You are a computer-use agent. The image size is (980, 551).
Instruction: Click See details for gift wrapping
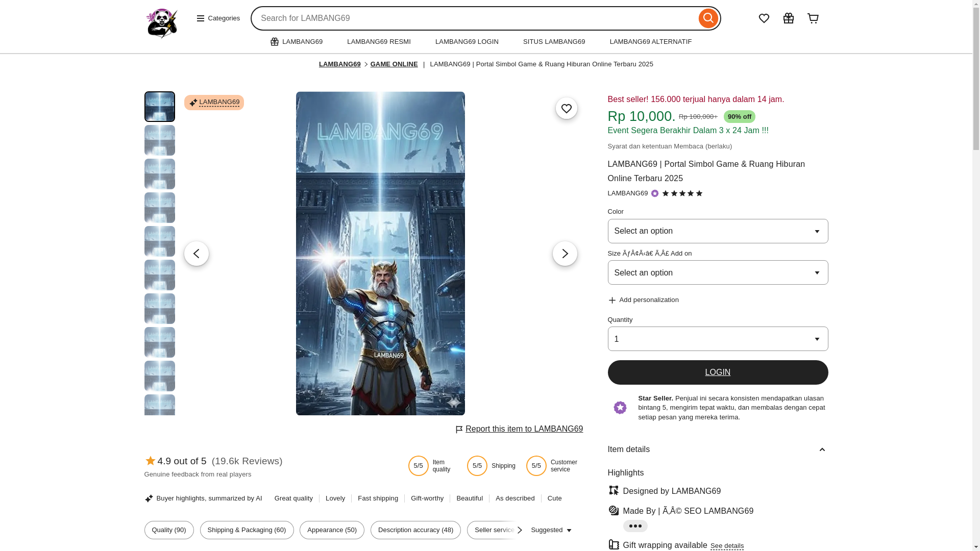[727, 546]
